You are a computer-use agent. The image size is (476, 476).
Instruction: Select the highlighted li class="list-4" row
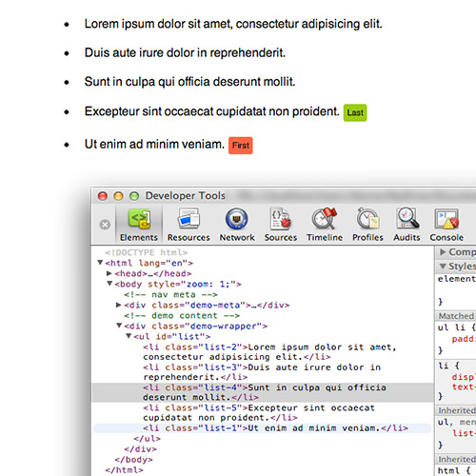pyautogui.click(x=263, y=392)
